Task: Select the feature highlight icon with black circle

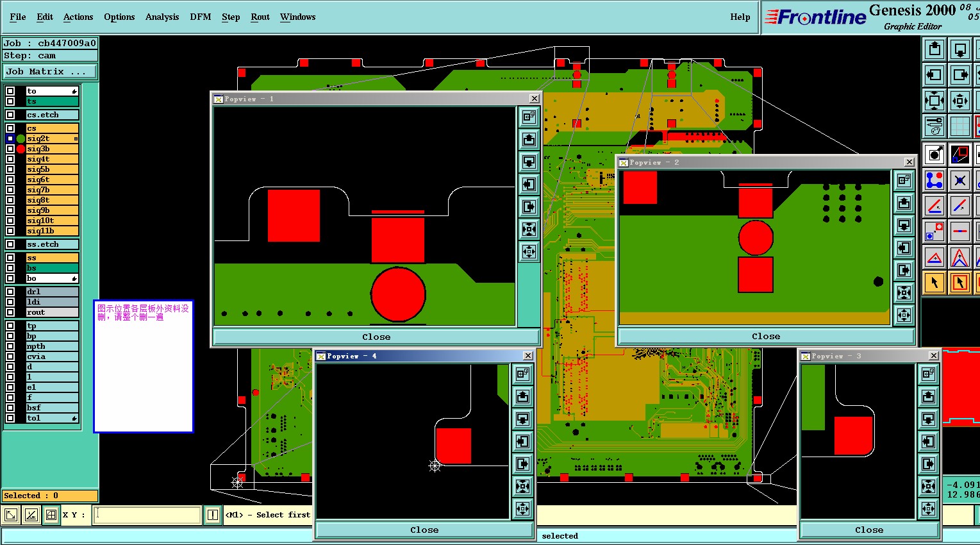Action: 934,155
